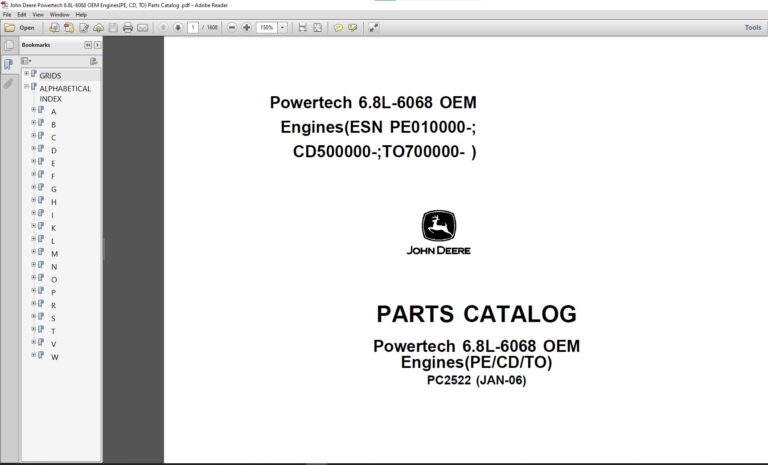Screen dimensions: 768x465
Task: Select bookmark I
Action: coord(52,215)
